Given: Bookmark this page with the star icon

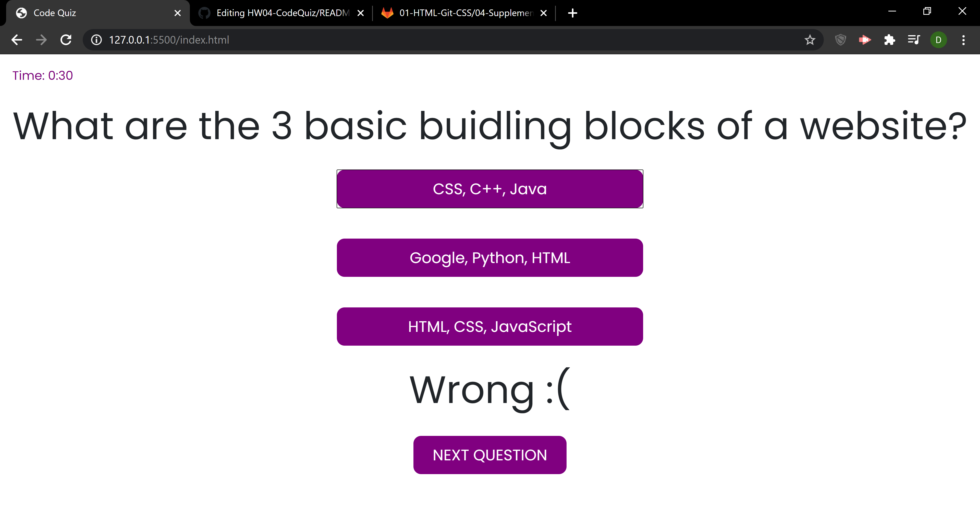Looking at the screenshot, I should (x=810, y=40).
